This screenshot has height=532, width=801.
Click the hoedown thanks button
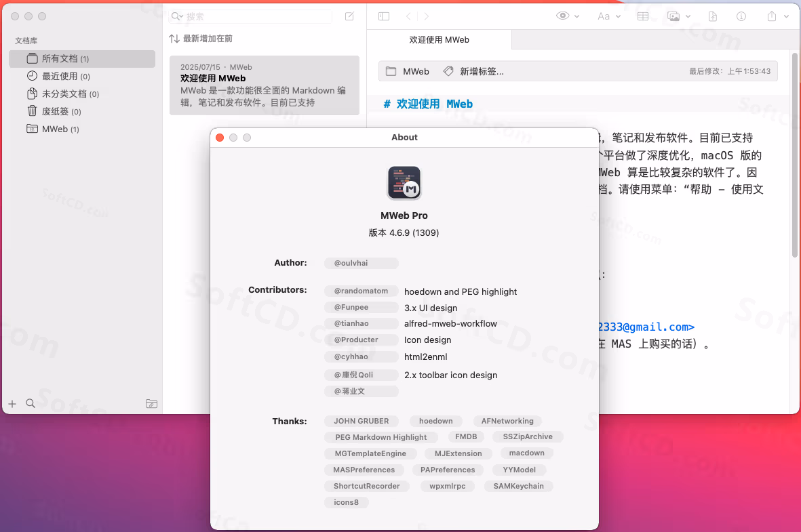click(x=435, y=422)
